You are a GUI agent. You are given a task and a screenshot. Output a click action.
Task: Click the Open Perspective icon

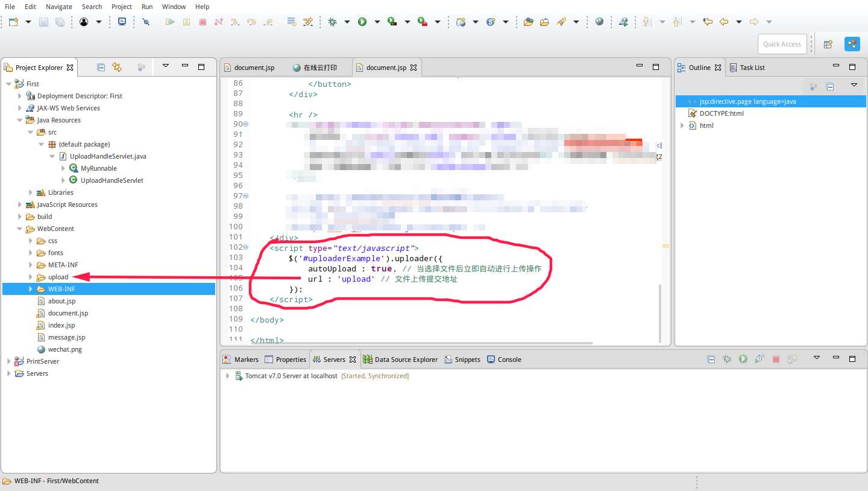(x=828, y=44)
